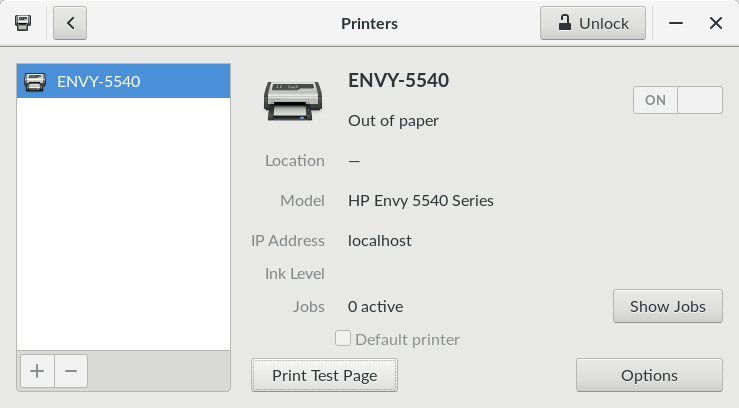Screen dimensions: 739x408
Task: Click the Out of paper status text
Action: click(x=393, y=121)
